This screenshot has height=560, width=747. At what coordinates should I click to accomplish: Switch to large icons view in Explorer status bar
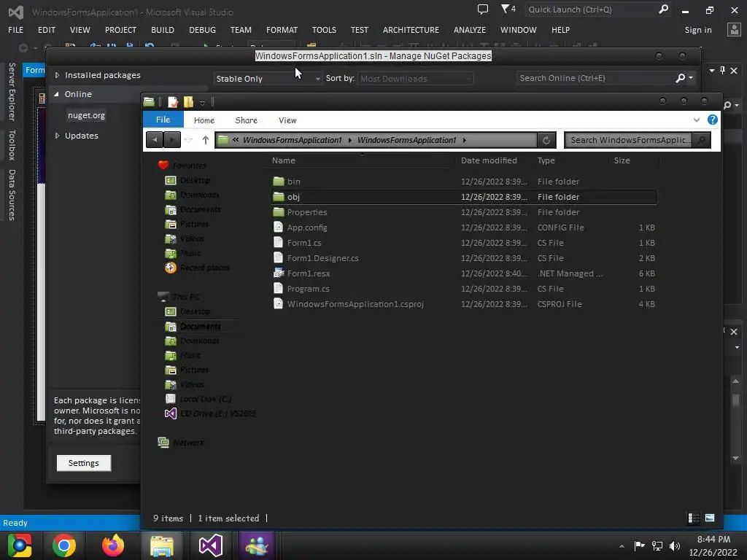pos(709,518)
